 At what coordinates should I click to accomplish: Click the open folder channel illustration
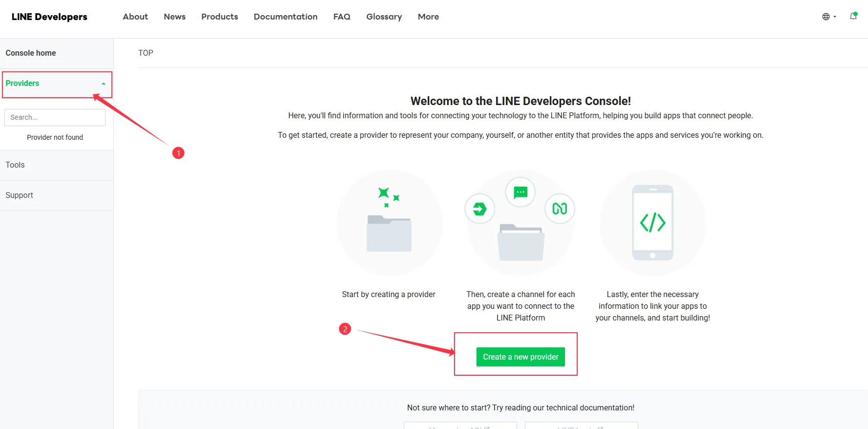(521, 242)
